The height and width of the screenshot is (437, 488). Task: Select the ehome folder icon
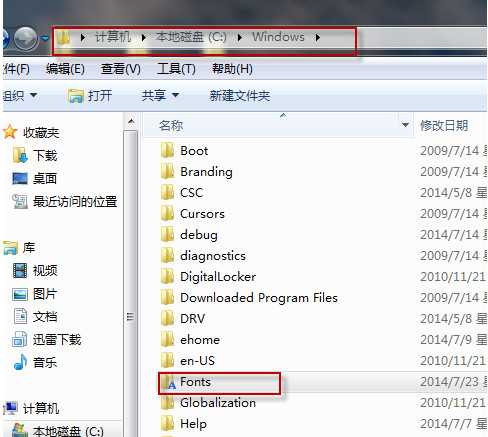click(167, 340)
